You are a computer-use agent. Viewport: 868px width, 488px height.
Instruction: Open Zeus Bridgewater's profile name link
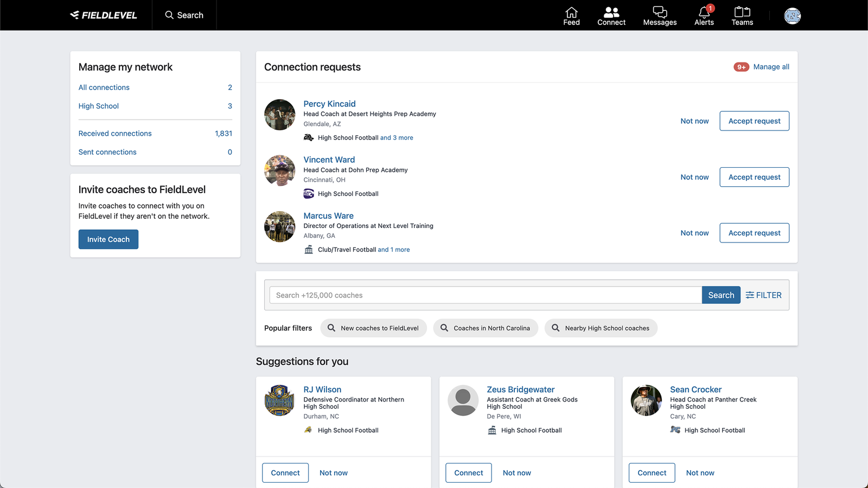pyautogui.click(x=520, y=390)
